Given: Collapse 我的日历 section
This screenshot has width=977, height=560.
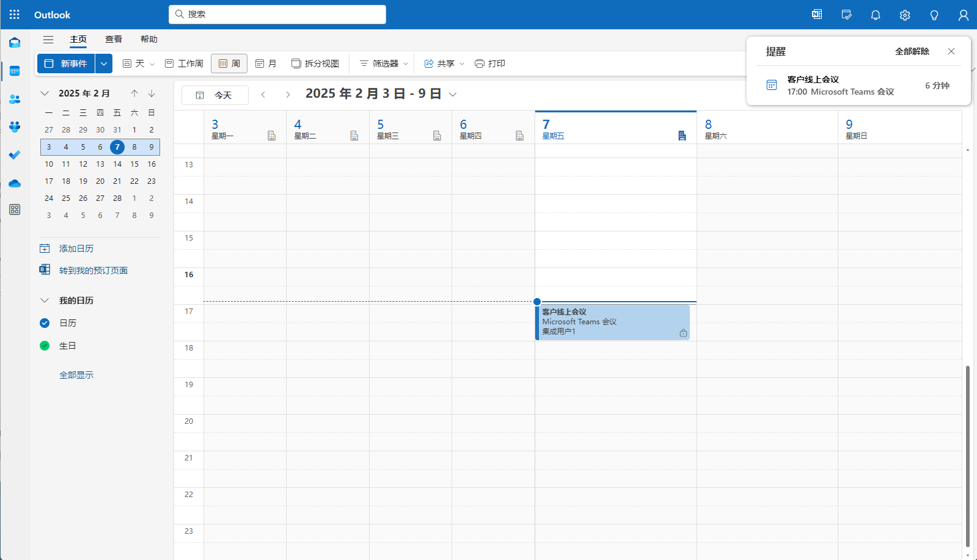Looking at the screenshot, I should point(45,300).
